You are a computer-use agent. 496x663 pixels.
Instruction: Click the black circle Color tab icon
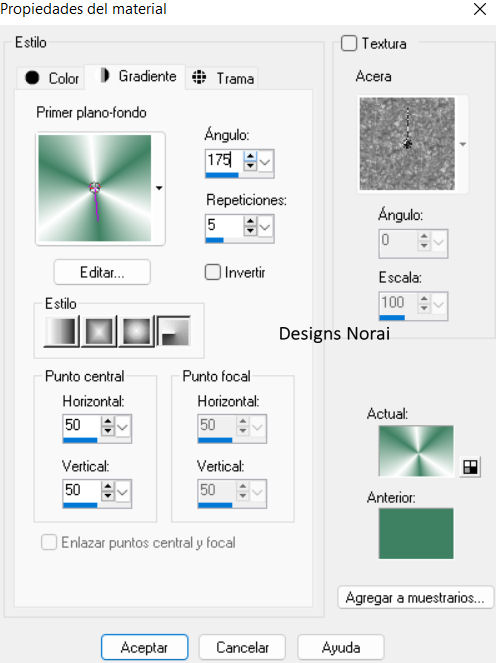[33, 78]
